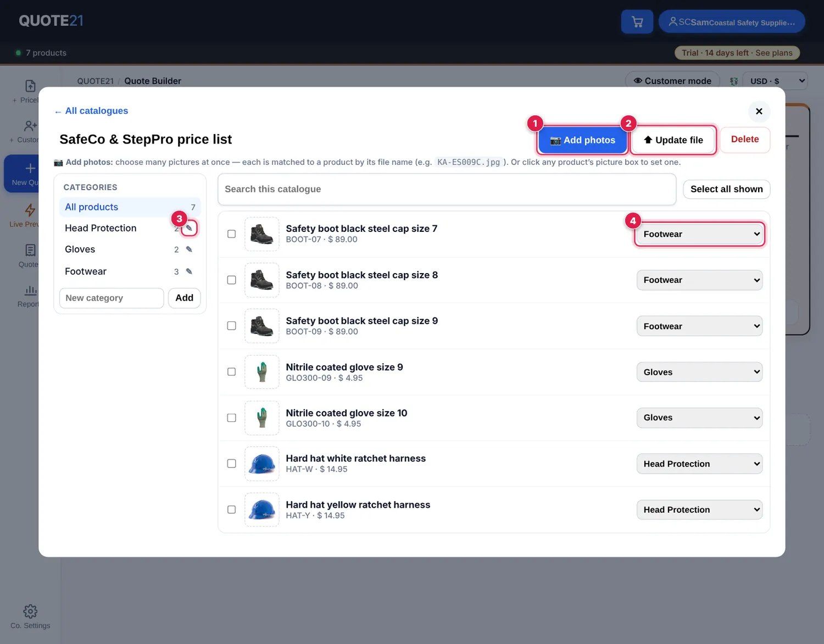
Task: Check the Safety boot size 9 checkbox
Action: click(232, 326)
